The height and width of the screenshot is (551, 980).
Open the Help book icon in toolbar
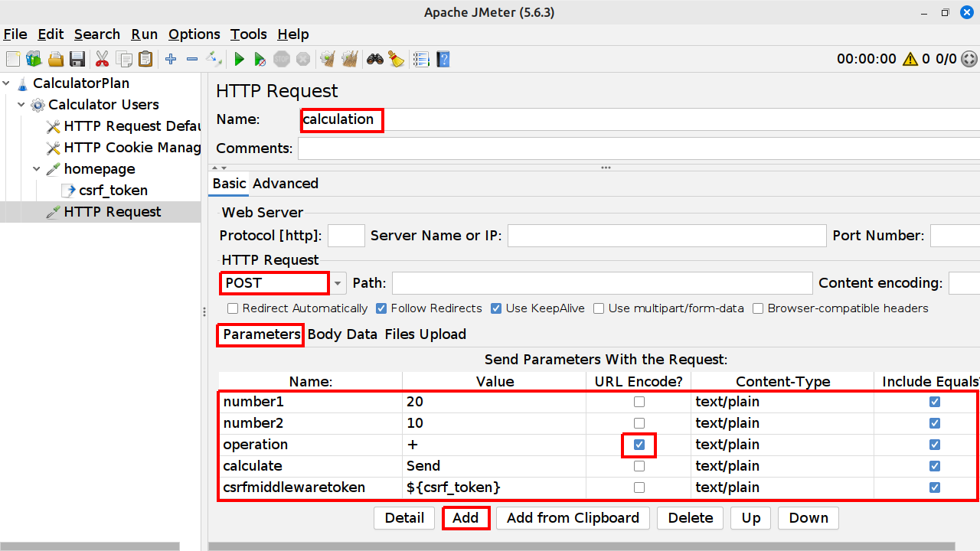443,59
